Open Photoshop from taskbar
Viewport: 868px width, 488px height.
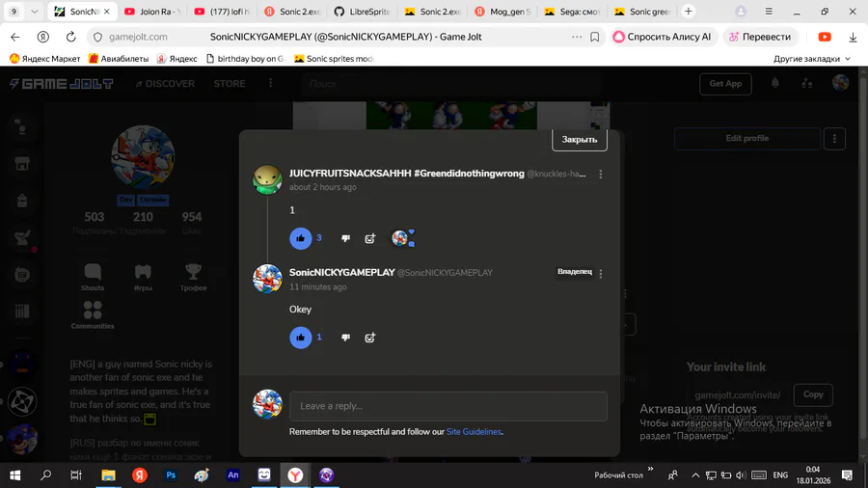click(171, 475)
